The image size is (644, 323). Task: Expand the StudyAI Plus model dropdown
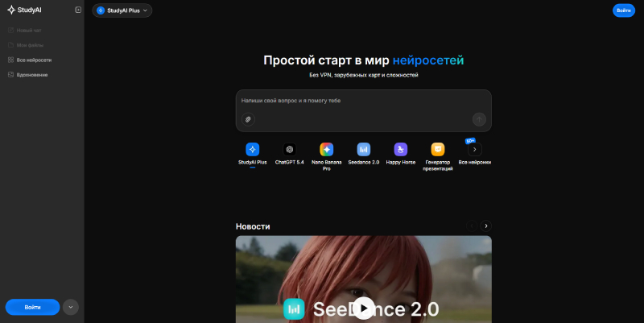pyautogui.click(x=122, y=10)
